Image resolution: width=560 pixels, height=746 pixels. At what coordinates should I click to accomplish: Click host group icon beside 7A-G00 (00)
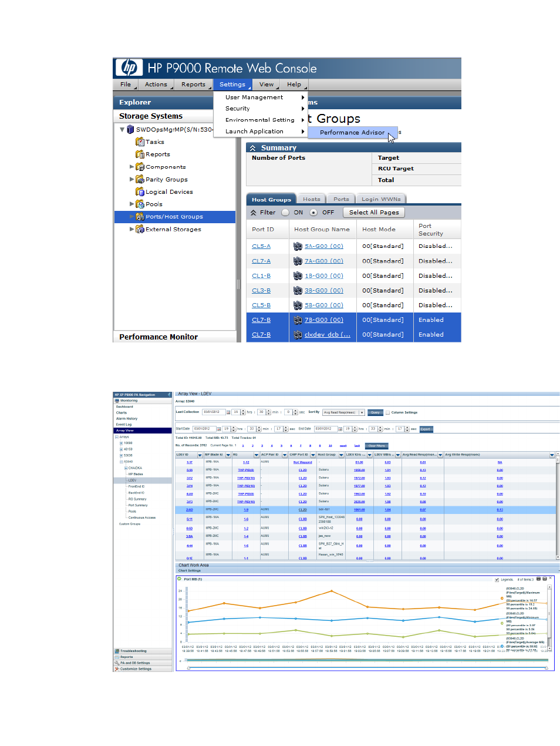click(298, 261)
